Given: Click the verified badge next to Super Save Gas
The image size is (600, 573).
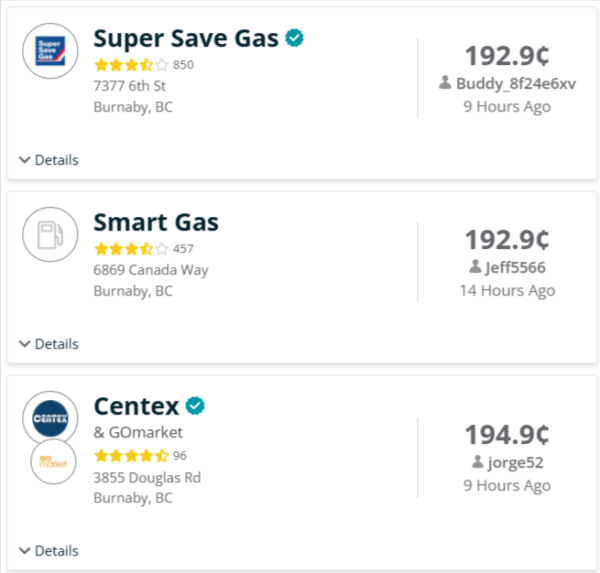Looking at the screenshot, I should [295, 38].
